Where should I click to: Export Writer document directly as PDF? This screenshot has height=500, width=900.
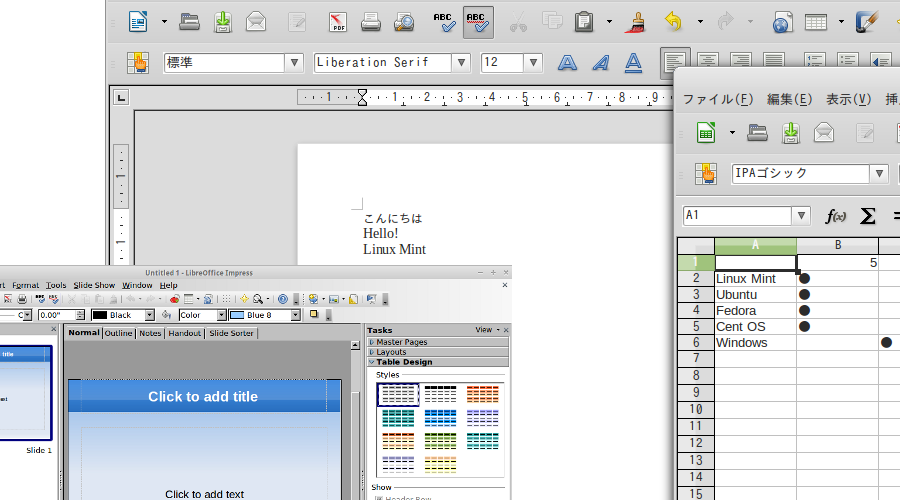click(x=338, y=22)
